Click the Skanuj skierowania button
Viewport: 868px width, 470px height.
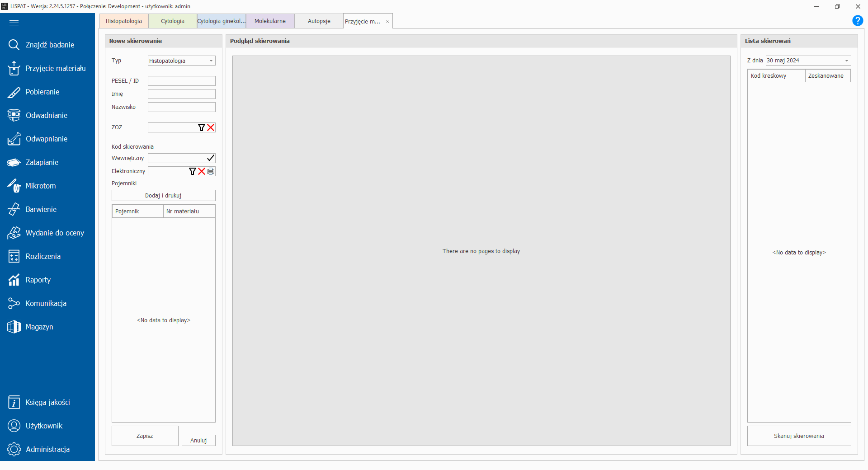[x=798, y=436]
